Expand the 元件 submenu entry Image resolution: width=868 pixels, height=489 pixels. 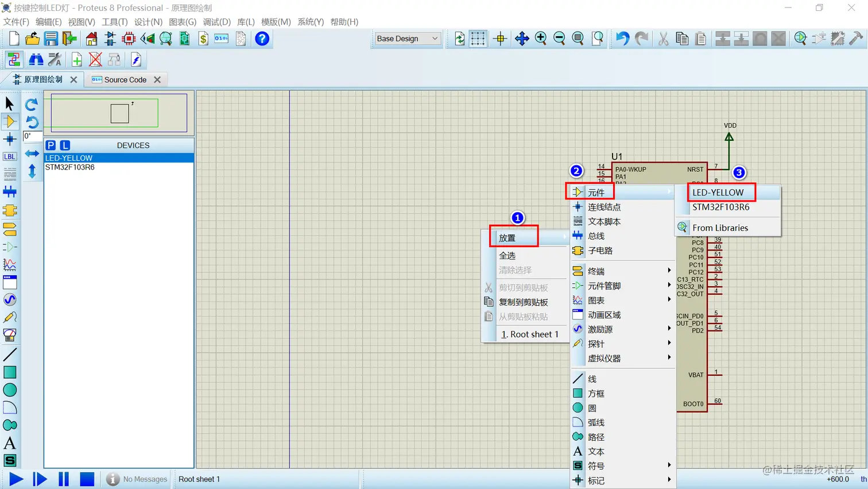pyautogui.click(x=623, y=192)
